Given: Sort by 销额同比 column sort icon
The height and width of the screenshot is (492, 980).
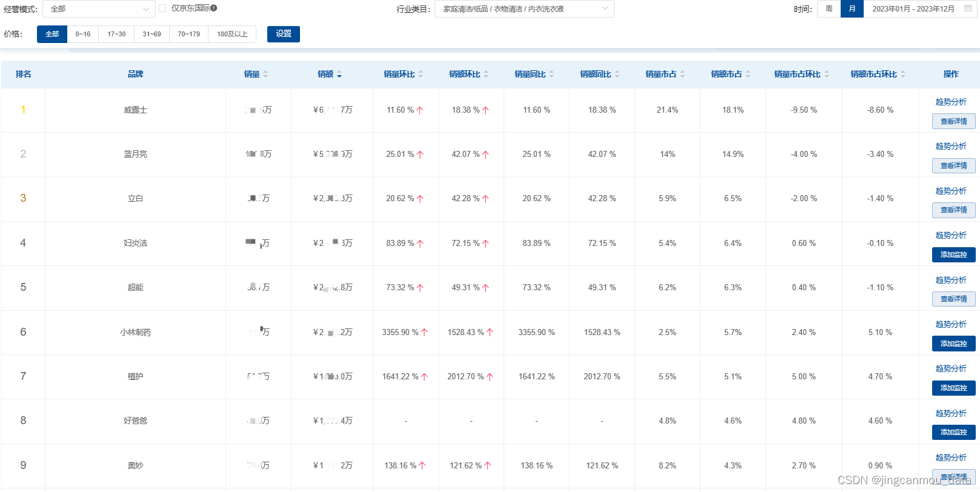Looking at the screenshot, I should point(617,75).
